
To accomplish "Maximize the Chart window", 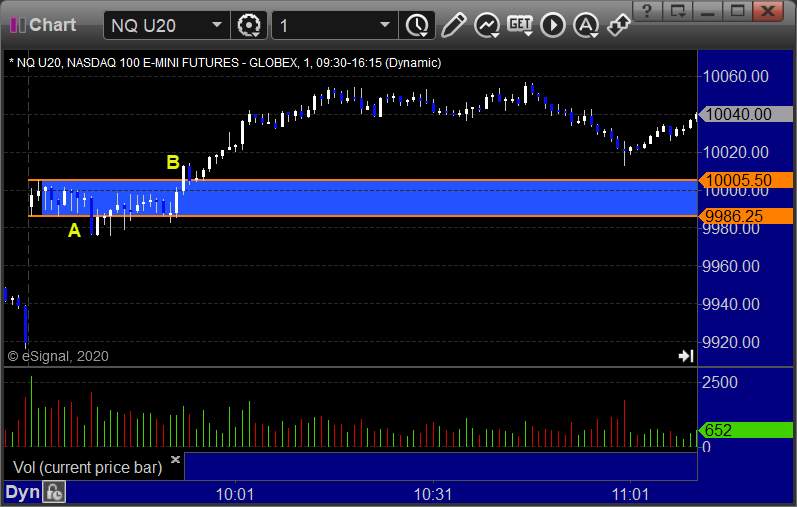I will 738,11.
